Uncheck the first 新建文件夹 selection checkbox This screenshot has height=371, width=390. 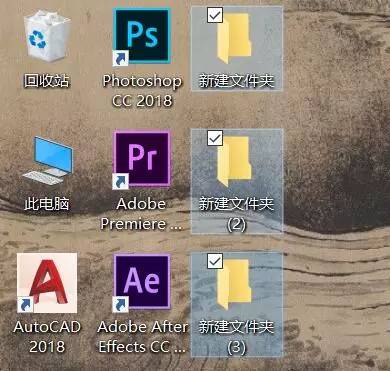pos(215,15)
